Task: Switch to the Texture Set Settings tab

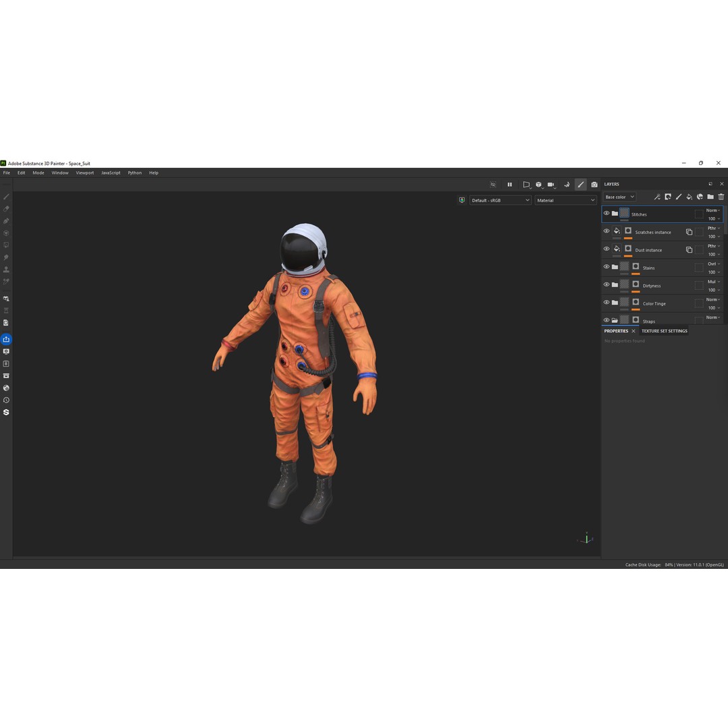Action: tap(665, 331)
